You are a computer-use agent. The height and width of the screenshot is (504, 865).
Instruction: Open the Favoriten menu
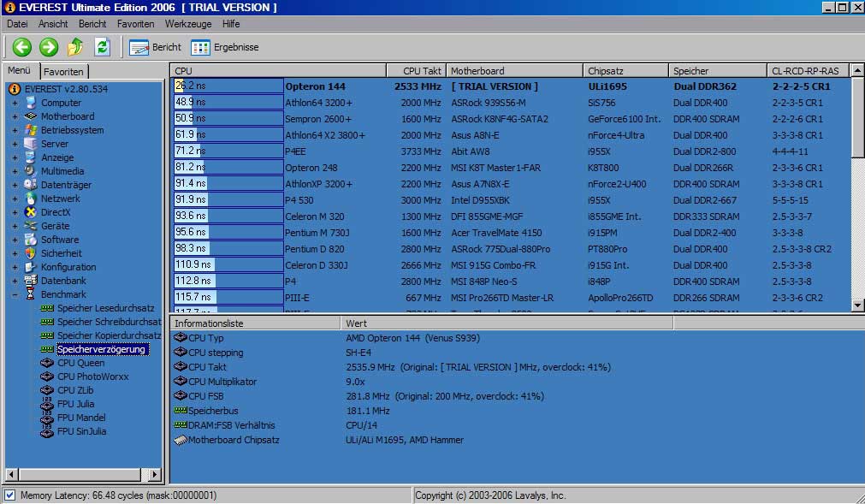click(136, 24)
